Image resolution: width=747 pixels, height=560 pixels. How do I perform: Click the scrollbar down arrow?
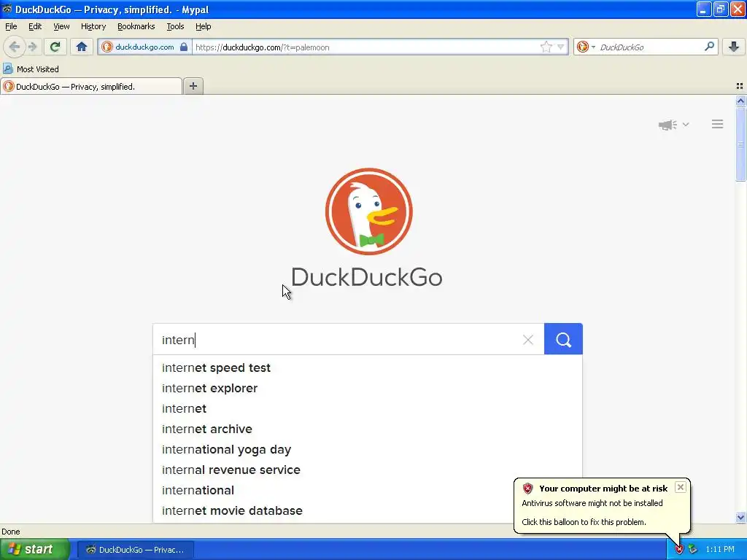pos(740,517)
